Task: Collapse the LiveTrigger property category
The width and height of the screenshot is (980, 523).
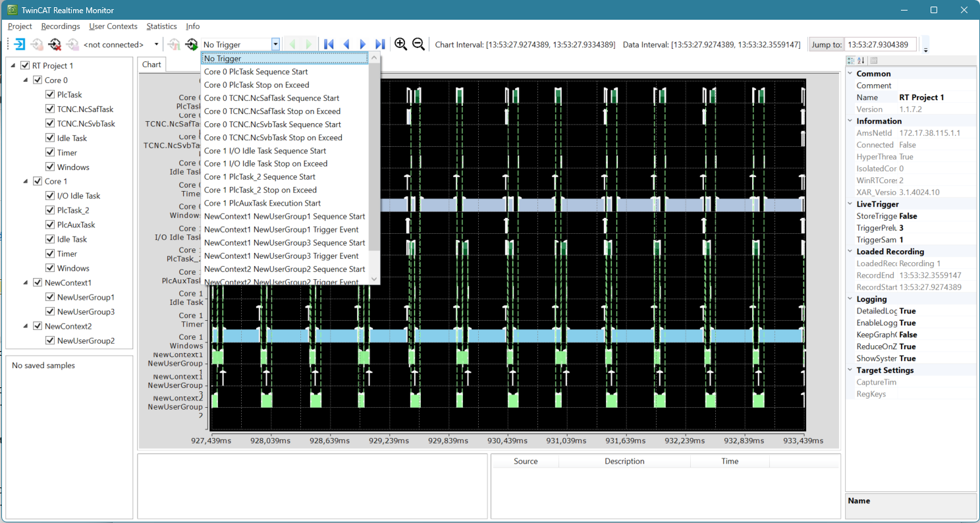Action: point(850,204)
